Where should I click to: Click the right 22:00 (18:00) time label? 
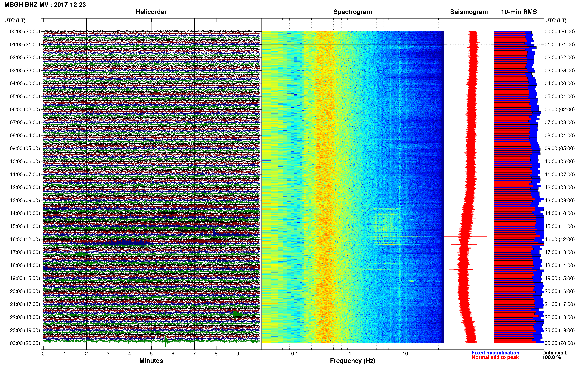click(x=560, y=317)
